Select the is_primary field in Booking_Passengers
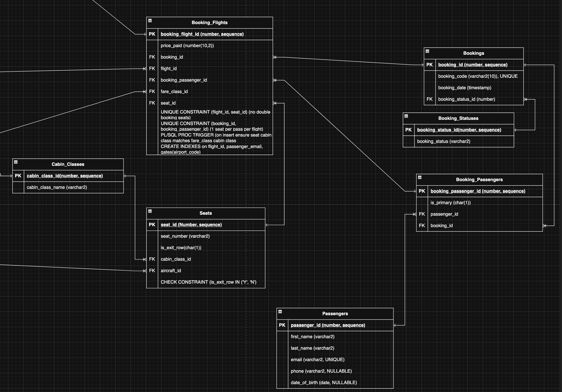562x392 pixels. click(451, 203)
